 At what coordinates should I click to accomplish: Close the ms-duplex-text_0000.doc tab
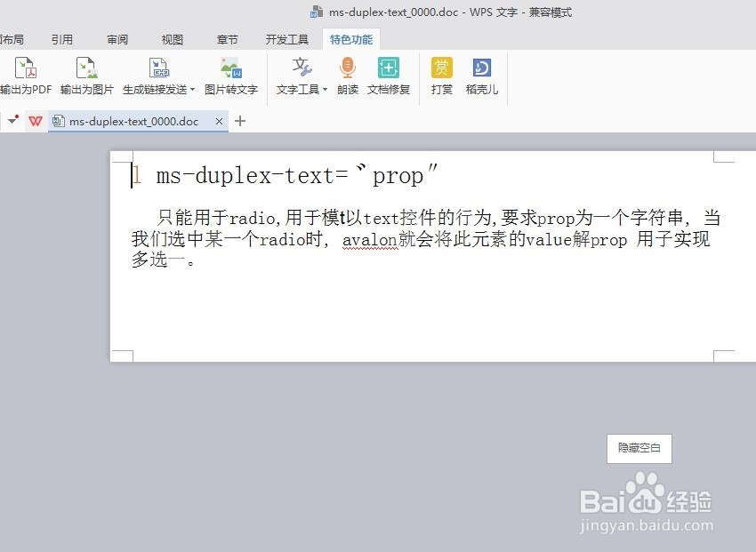coord(219,121)
